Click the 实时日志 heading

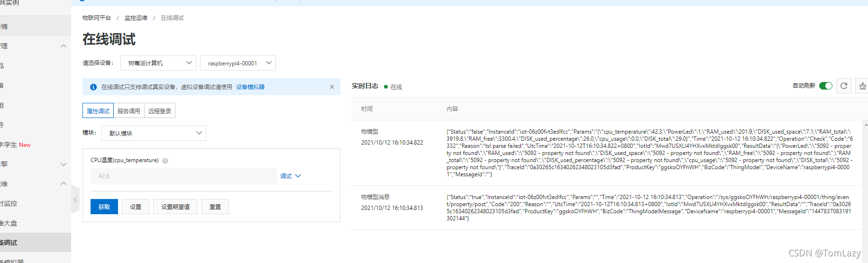coord(365,86)
